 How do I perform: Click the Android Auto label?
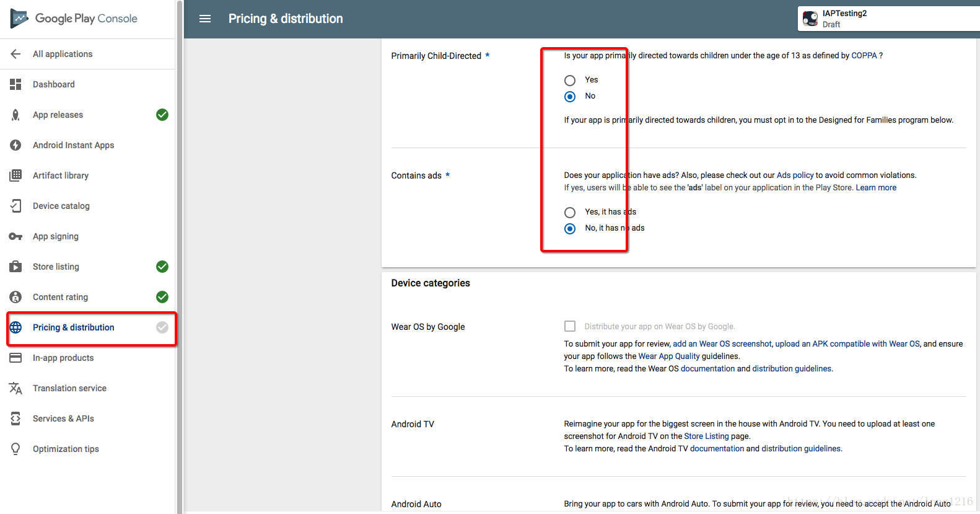[416, 504]
